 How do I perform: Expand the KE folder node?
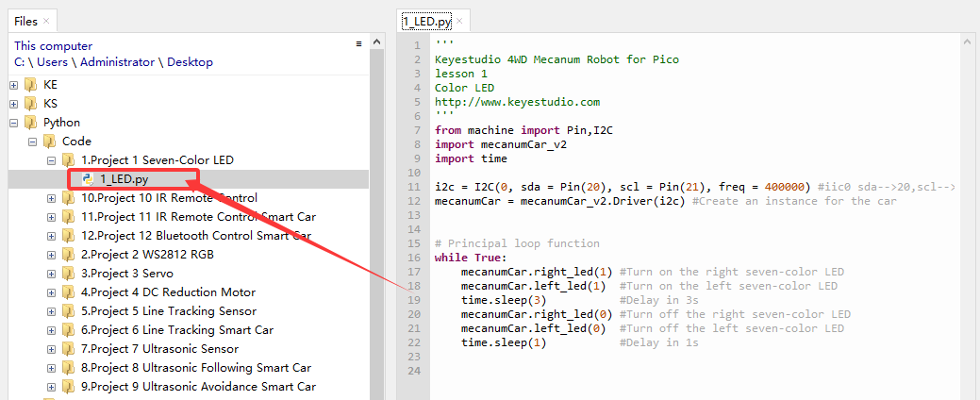14,85
